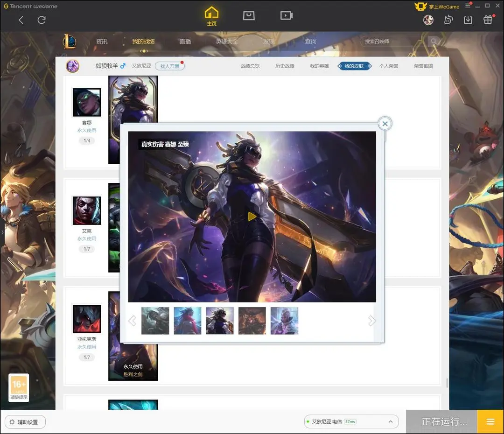Screen dimensions: 504x434
Task: Open the gift box icon
Action: pos(488,20)
